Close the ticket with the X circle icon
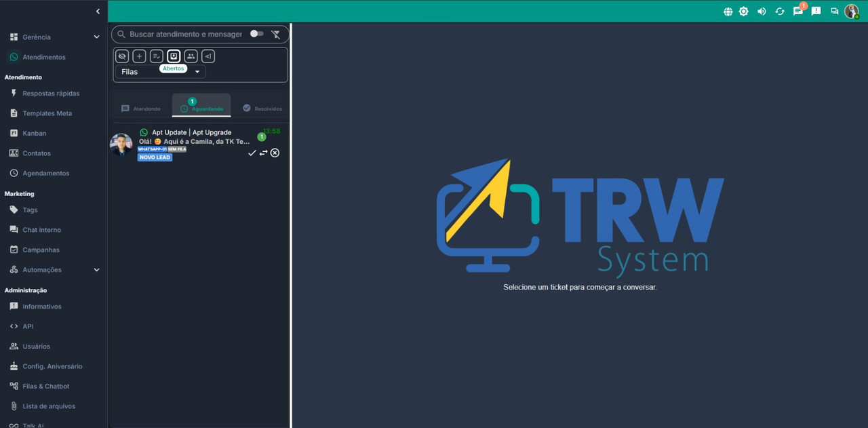Viewport: 868px width, 428px height. pyautogui.click(x=275, y=153)
